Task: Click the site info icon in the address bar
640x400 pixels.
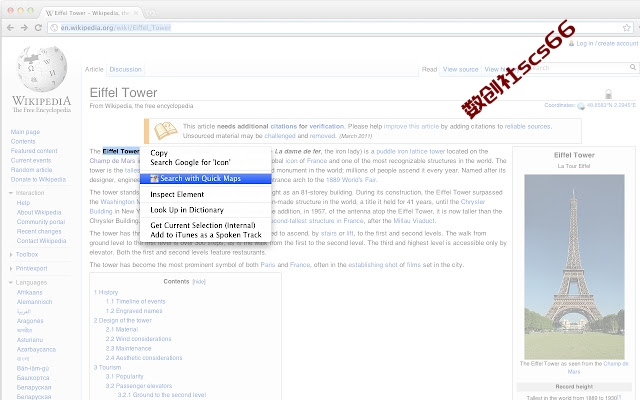Action: click(54, 28)
